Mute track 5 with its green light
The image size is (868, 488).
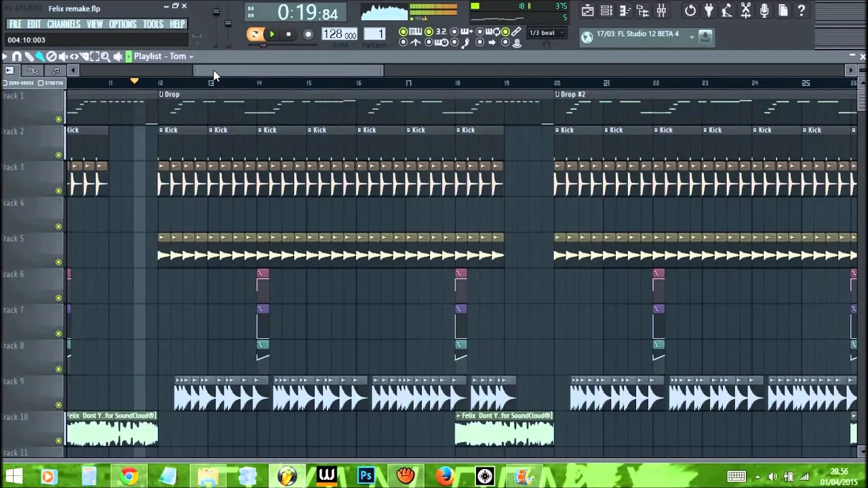pos(58,262)
